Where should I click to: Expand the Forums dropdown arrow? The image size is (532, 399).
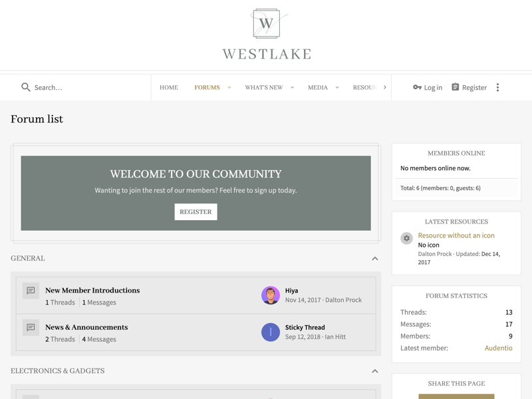pos(229,88)
